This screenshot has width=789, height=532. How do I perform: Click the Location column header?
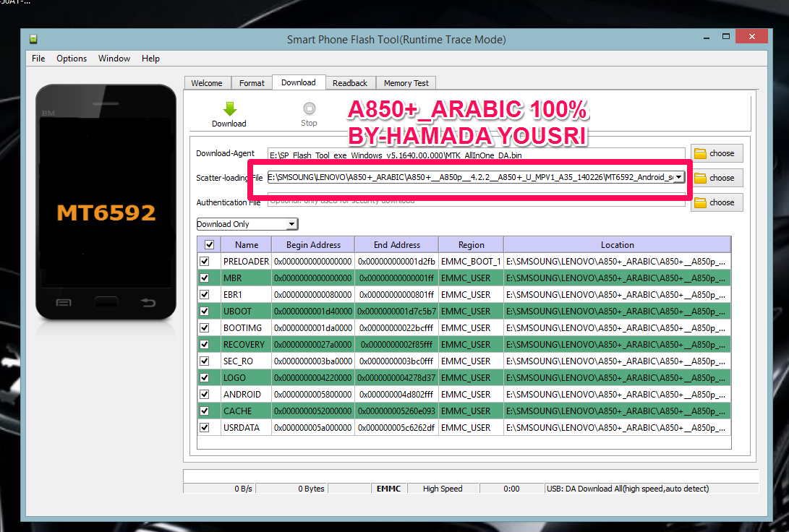pos(618,245)
